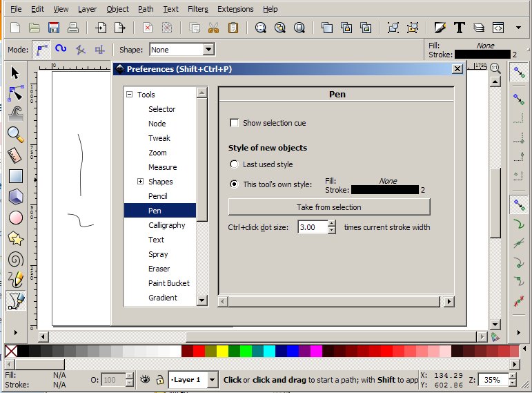Choose This tool's own style option
This screenshot has width=532, height=393.
(x=234, y=184)
